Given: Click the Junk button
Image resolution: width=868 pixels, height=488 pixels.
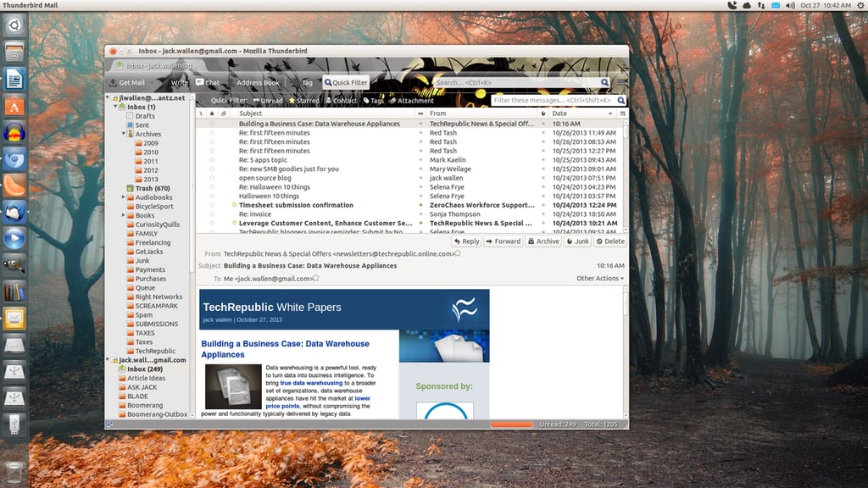Looking at the screenshot, I should pyautogui.click(x=577, y=241).
